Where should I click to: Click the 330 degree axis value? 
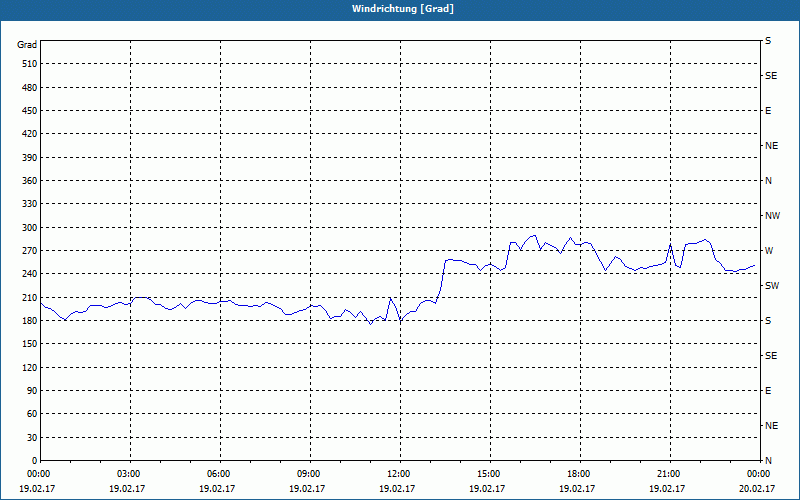click(30, 204)
